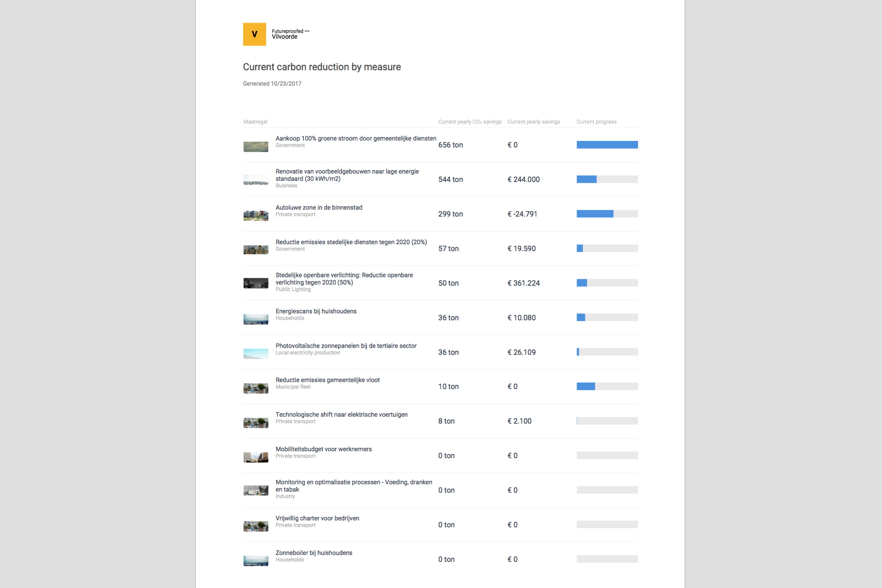Click thumbnail of Photovoltaïsche zonnepanelen measure
The image size is (882, 588).
coord(256,354)
